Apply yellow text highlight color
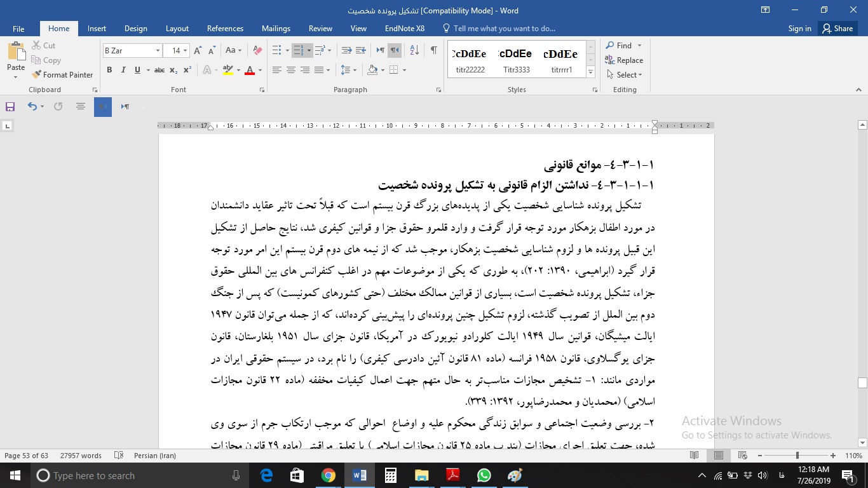 point(227,70)
